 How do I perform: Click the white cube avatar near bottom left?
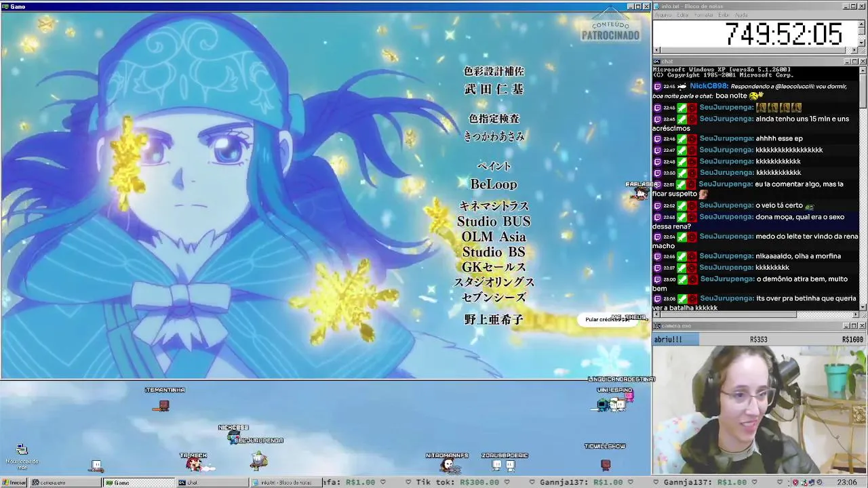click(x=96, y=466)
